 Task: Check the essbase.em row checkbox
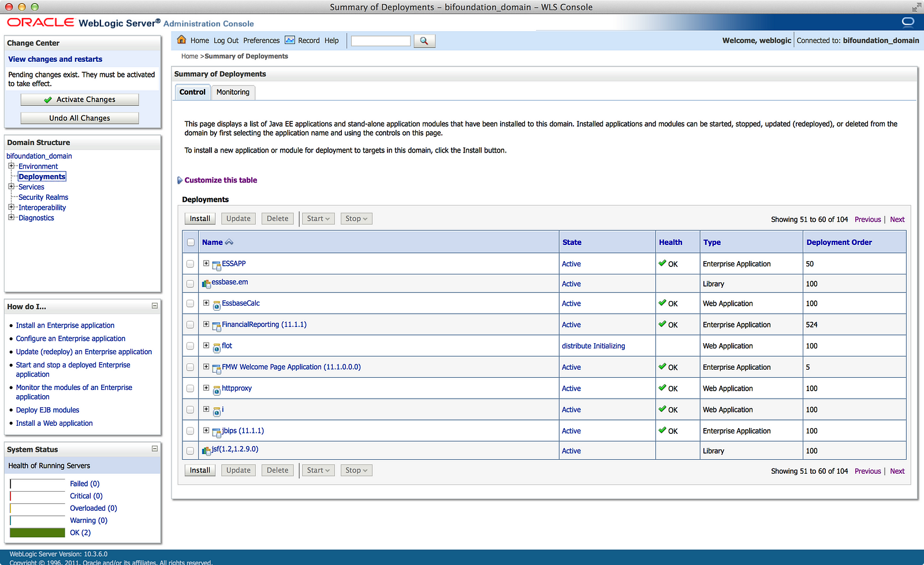coord(190,284)
